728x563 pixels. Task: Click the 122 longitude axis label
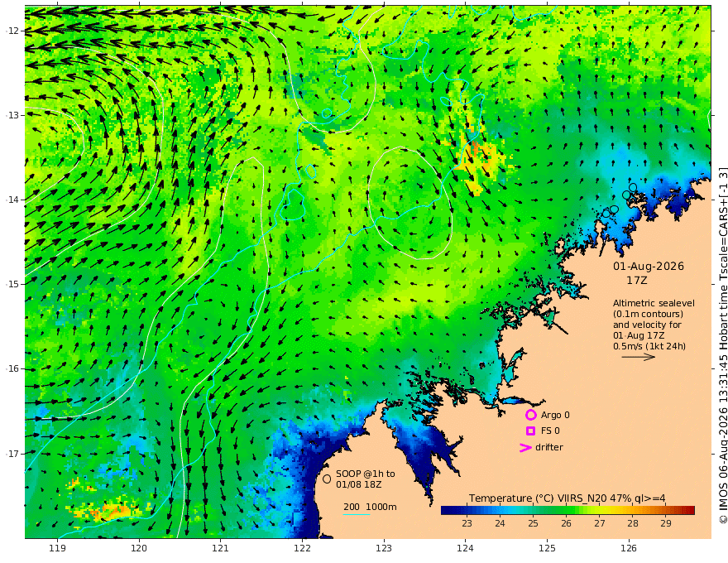[x=302, y=549]
